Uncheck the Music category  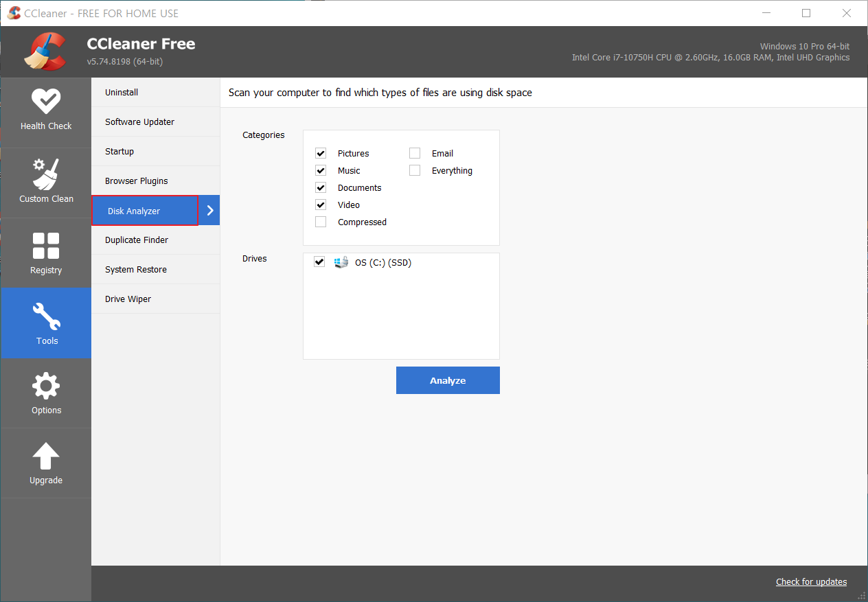pyautogui.click(x=321, y=170)
